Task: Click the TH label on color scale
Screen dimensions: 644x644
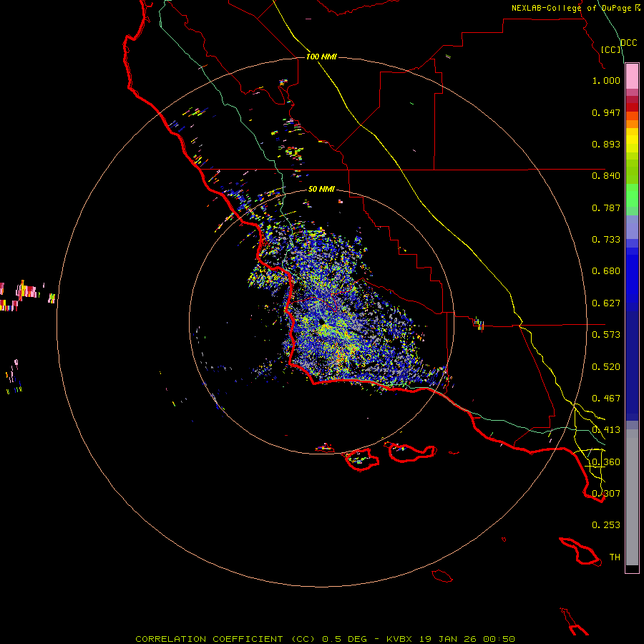Action: click(615, 557)
